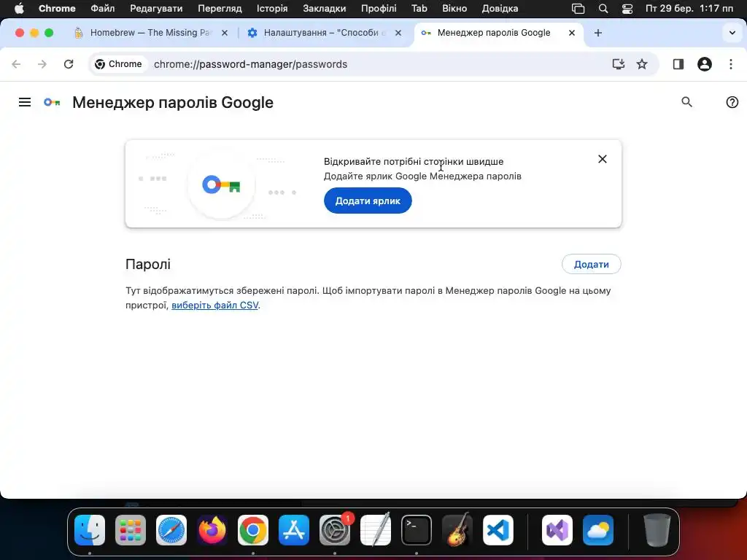Focus the address bar URL
This screenshot has height=560, width=747.
(251, 64)
